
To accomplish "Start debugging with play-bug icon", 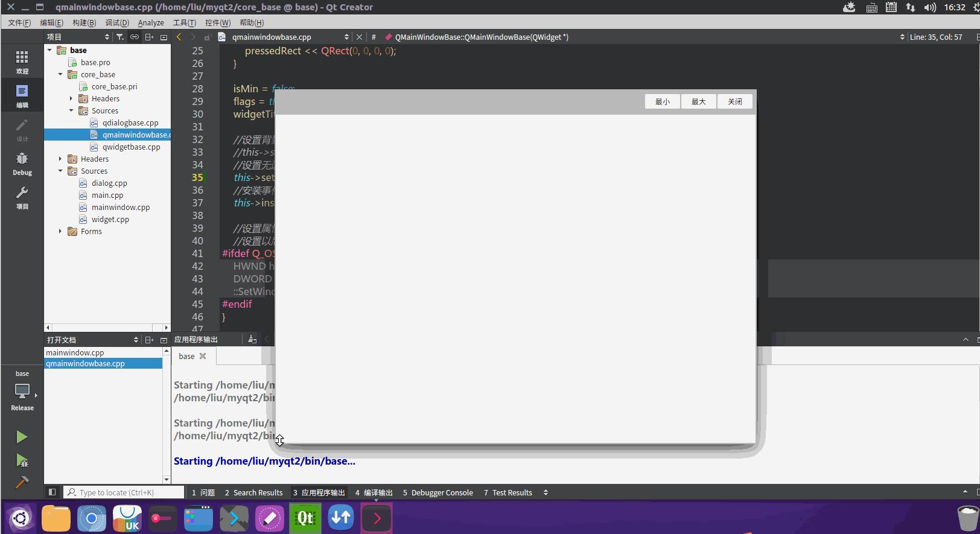I will (x=22, y=461).
